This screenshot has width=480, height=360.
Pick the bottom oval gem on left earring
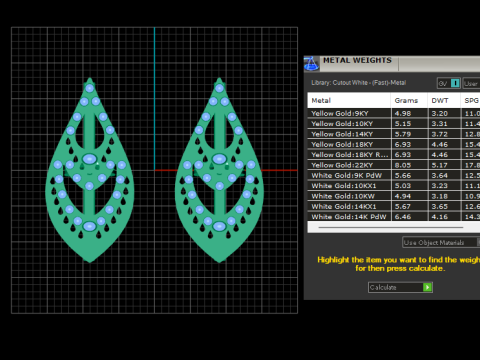(89, 226)
